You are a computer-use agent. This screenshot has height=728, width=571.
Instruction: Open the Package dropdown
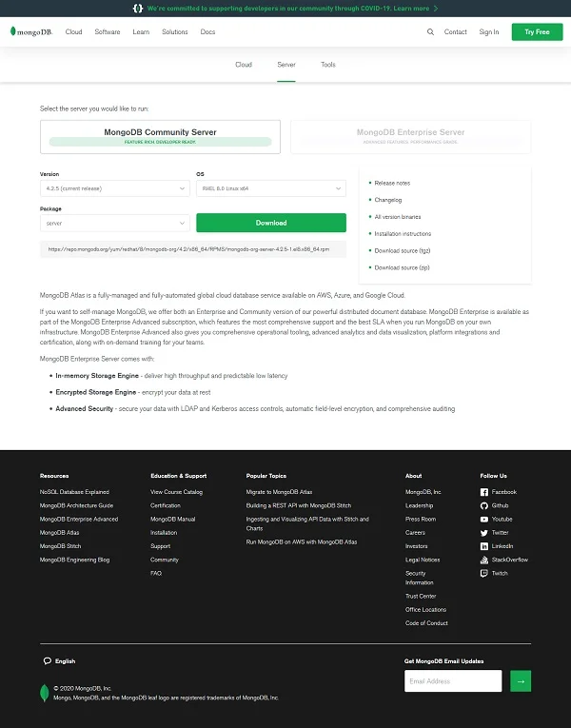(x=114, y=224)
